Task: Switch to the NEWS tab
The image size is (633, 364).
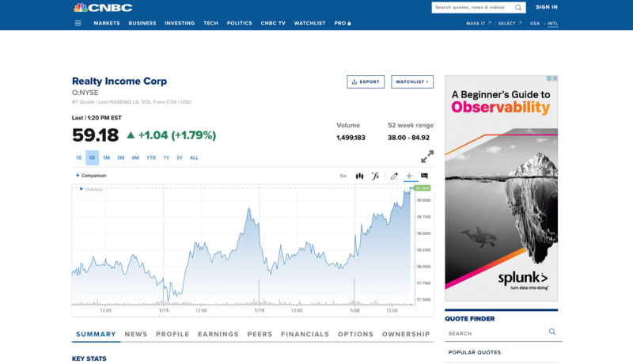Action: 136,334
